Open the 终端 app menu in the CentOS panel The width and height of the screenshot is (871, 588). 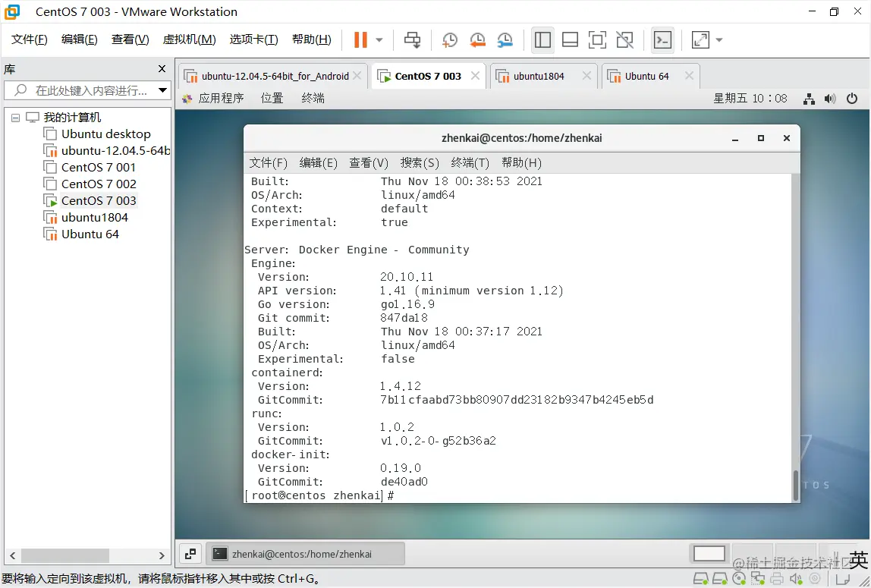tap(313, 99)
